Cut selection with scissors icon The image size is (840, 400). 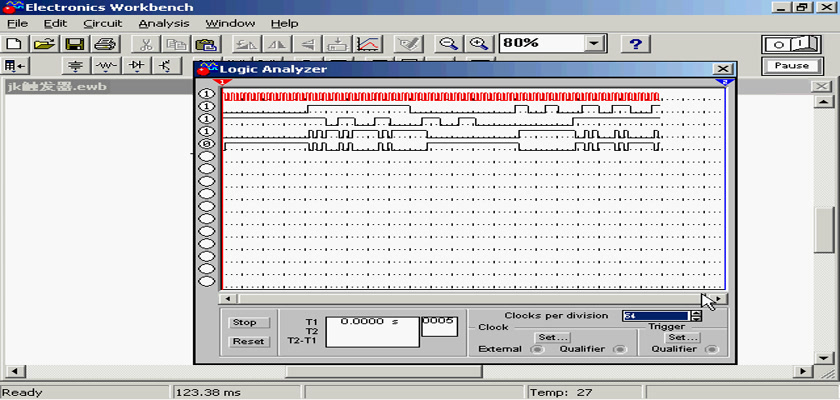coord(148,44)
